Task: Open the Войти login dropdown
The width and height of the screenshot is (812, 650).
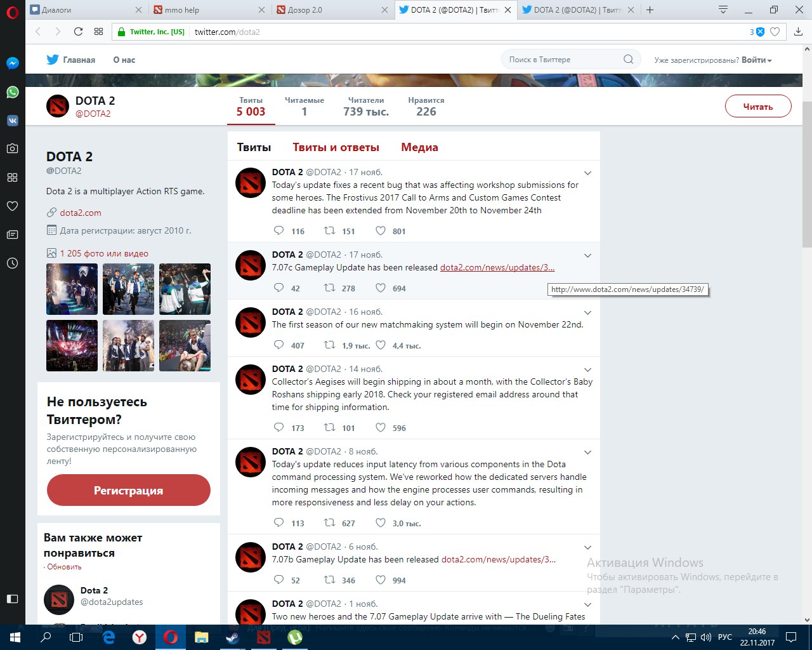Action: coord(757,60)
